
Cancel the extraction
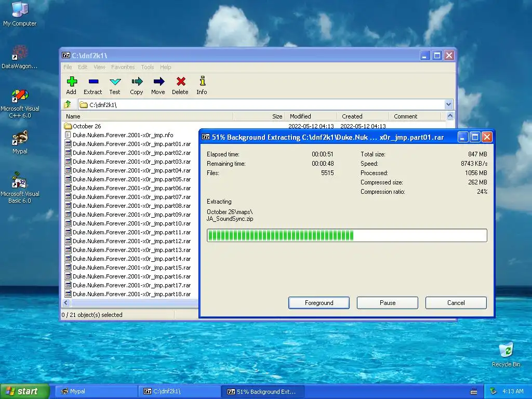pos(456,303)
